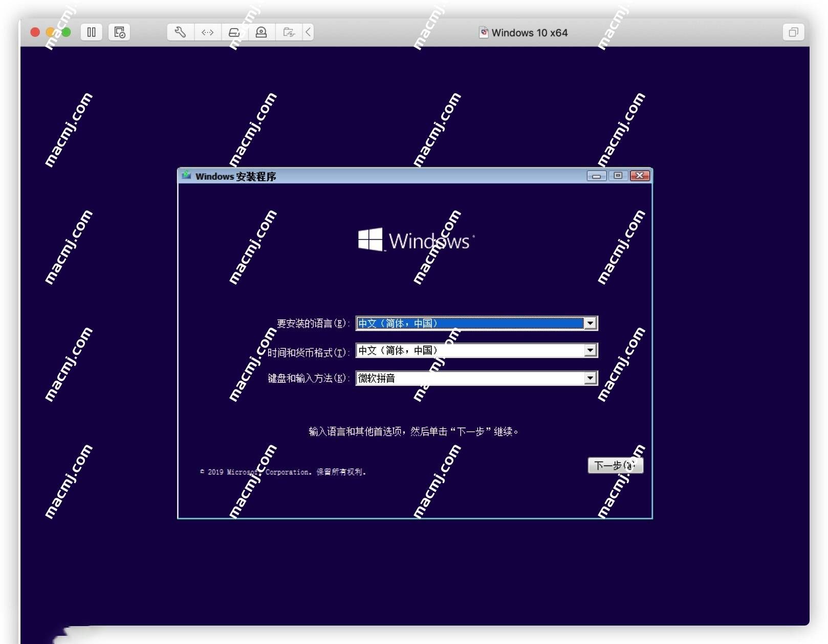Image resolution: width=828 pixels, height=644 pixels.
Task: Close the macOS VM window red button
Action: (x=35, y=32)
